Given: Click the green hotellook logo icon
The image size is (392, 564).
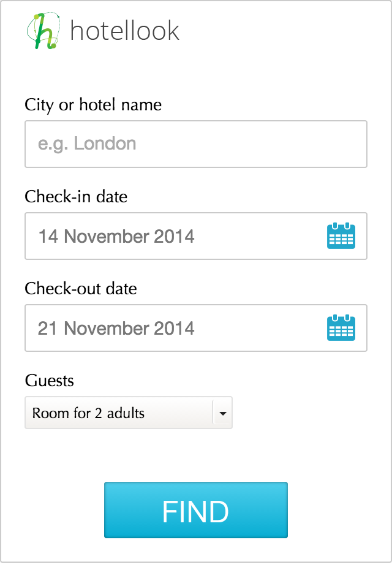Looking at the screenshot, I should pyautogui.click(x=43, y=31).
